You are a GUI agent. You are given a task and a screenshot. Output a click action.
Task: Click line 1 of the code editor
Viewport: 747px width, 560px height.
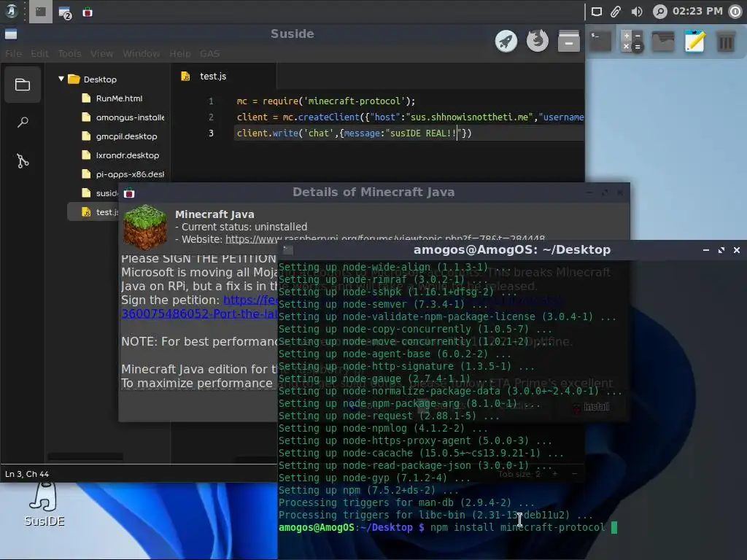(326, 101)
